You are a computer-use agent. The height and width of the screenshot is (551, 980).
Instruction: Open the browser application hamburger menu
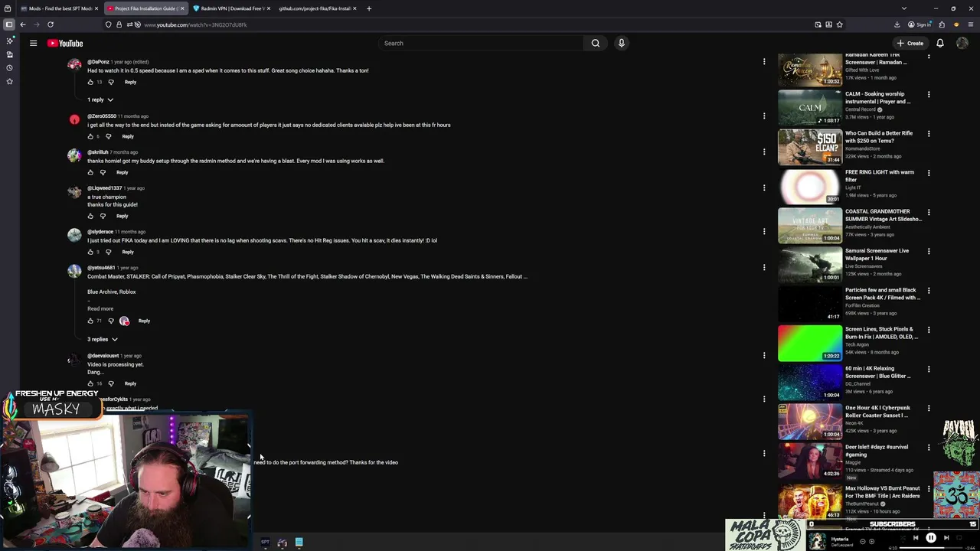pyautogui.click(x=971, y=24)
